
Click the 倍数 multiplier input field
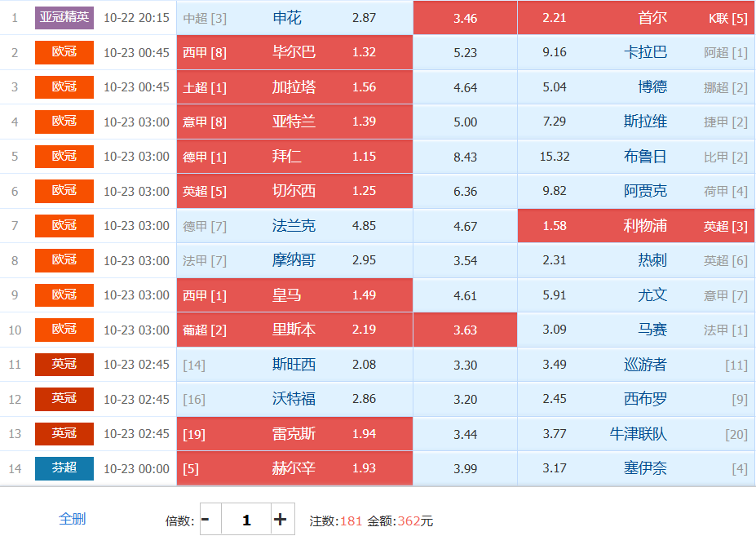pyautogui.click(x=245, y=519)
